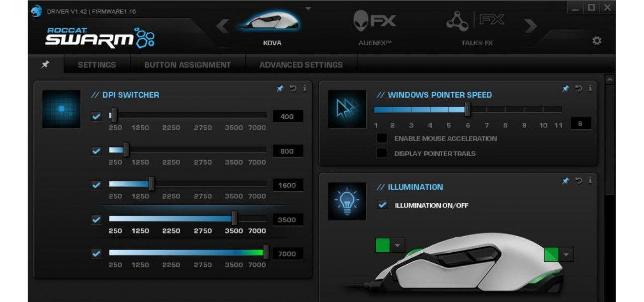The image size is (644, 302).
Task: Toggle the 3500 DPI level checkbox
Action: point(96,220)
